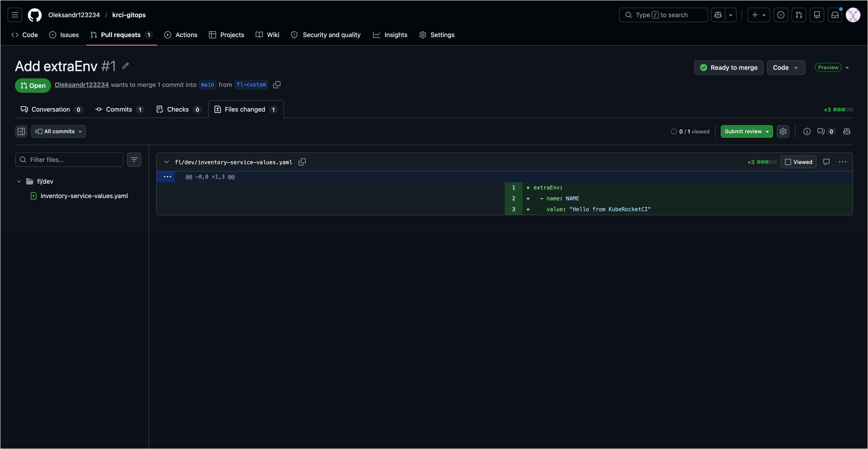The height and width of the screenshot is (449, 868).
Task: Open the hamburger navigation menu
Action: point(15,15)
